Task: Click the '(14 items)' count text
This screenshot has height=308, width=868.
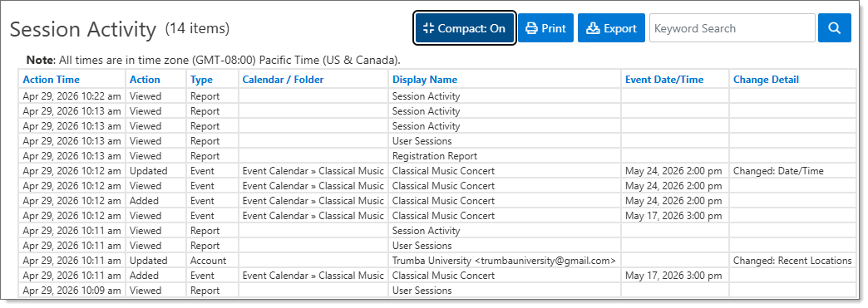Action: pyautogui.click(x=197, y=28)
